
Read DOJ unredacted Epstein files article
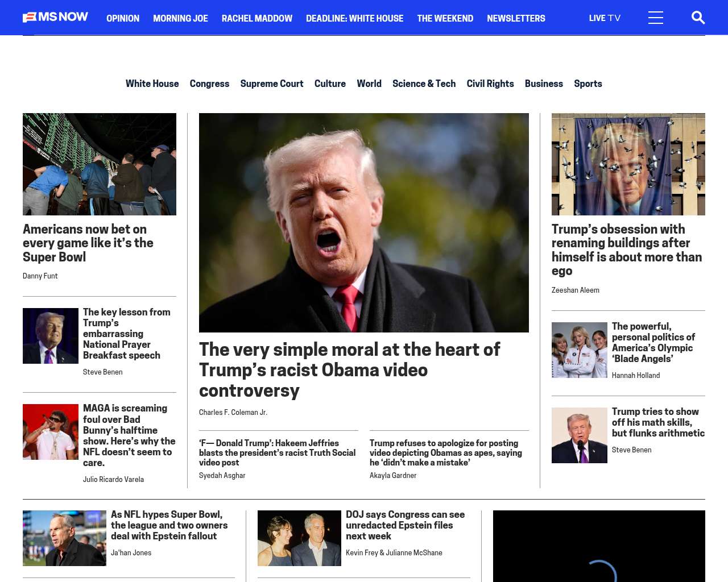406,525
